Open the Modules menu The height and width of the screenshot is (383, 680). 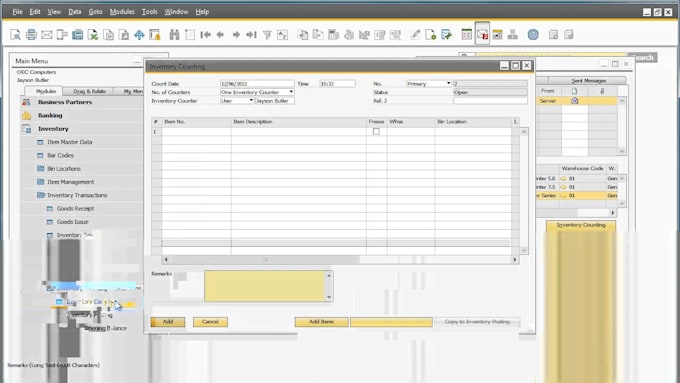click(x=122, y=12)
